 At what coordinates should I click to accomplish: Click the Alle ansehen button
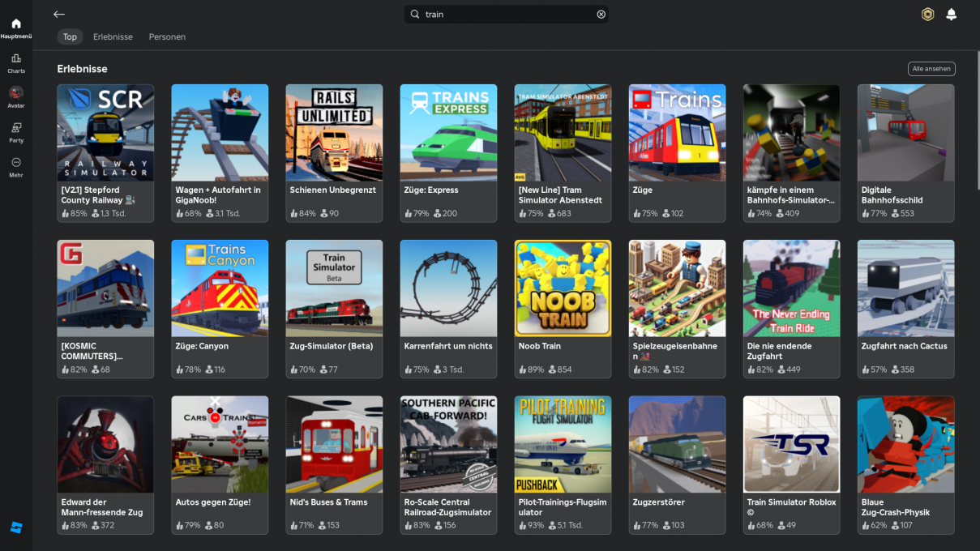click(931, 69)
